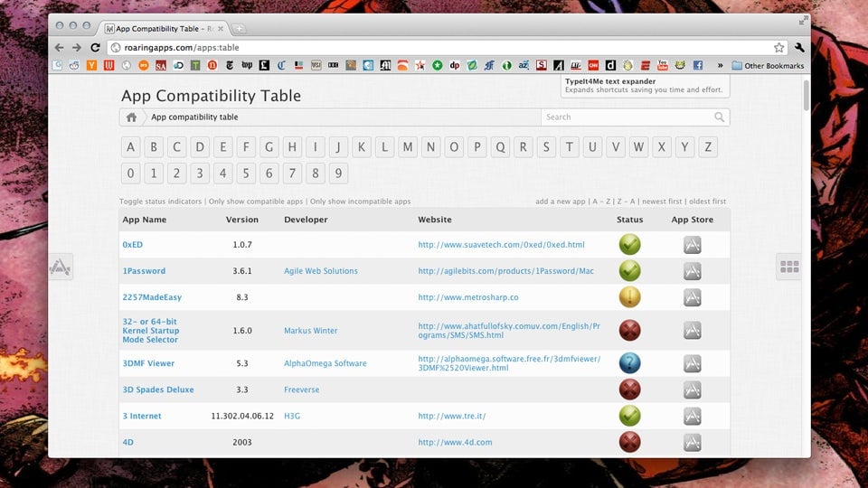This screenshot has width=868, height=488.
Task: Filter apps by letter A
Action: click(130, 147)
